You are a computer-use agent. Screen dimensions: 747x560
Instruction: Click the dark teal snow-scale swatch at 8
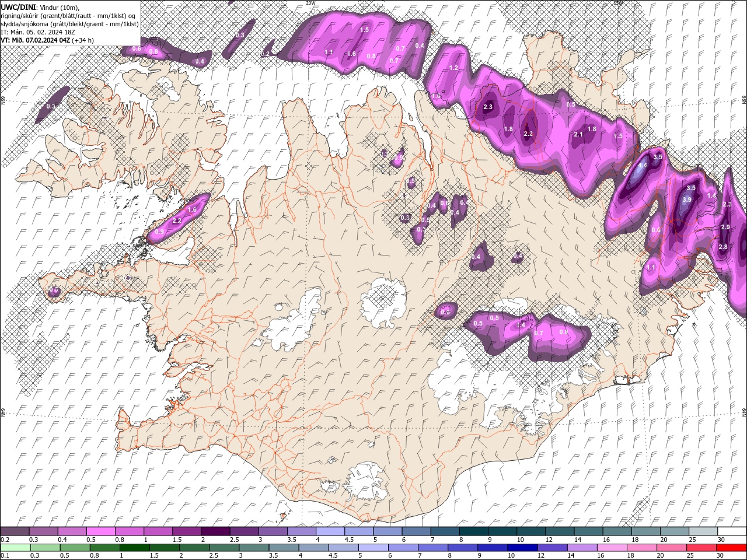click(x=473, y=531)
